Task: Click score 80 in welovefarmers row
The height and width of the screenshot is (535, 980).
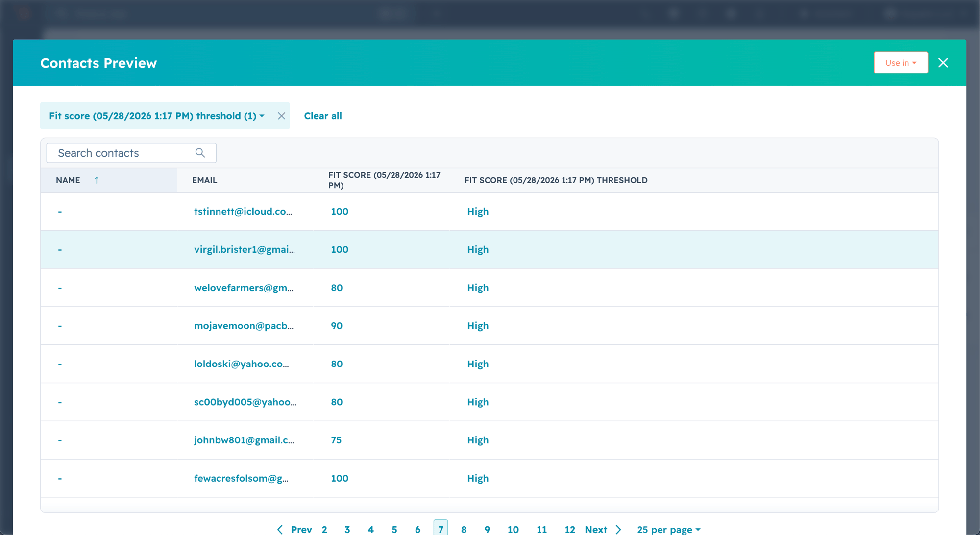Action: (337, 288)
